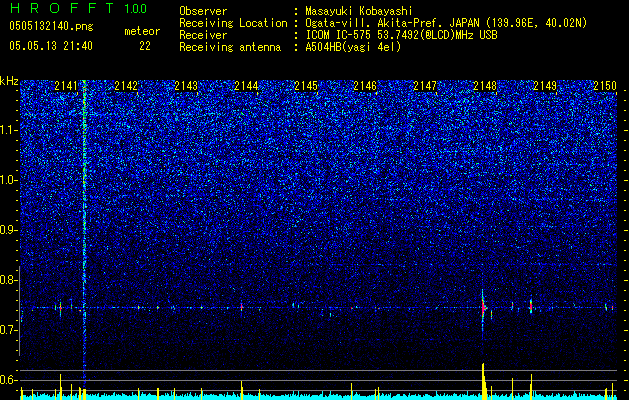The image size is (629, 400).
Task: Click the 0.8 kHz axis label
Action: 8,280
